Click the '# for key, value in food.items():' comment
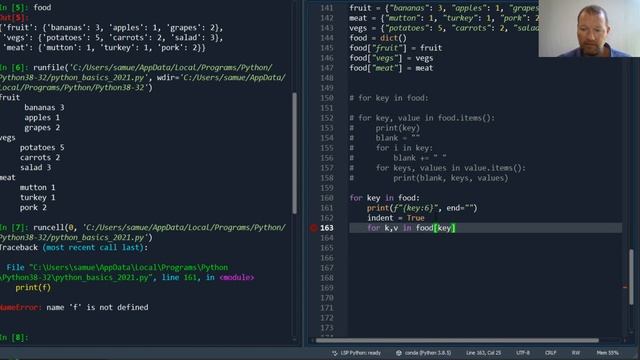Image resolution: width=640 pixels, height=360 pixels. (x=422, y=118)
